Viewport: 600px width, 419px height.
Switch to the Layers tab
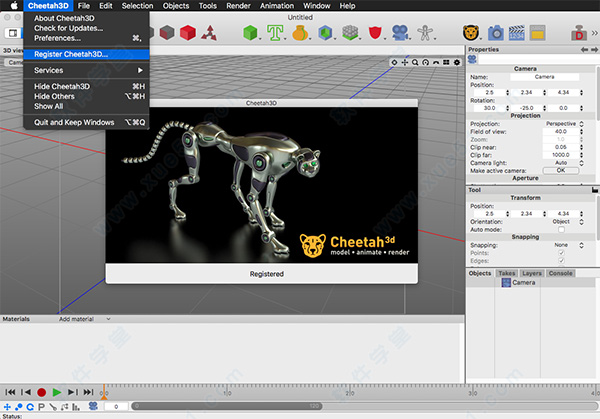[532, 273]
